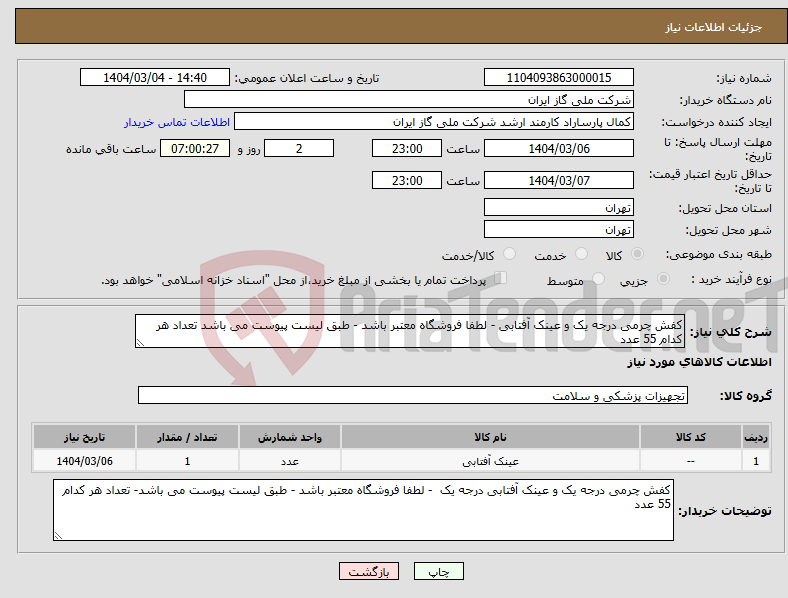
Task: Click the goods group field تجهیزات پزشکی و سلامت
Action: tap(413, 395)
